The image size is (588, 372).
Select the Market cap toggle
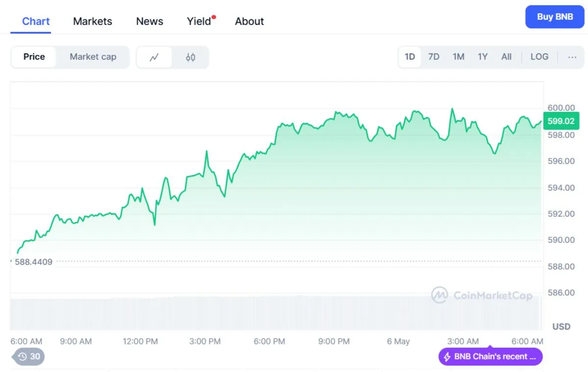(x=93, y=57)
